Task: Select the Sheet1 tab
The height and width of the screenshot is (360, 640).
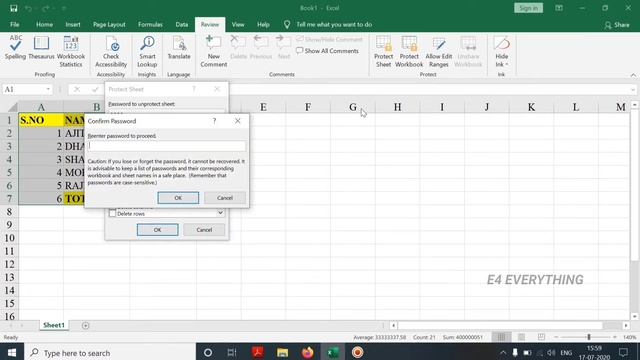Action: click(54, 325)
